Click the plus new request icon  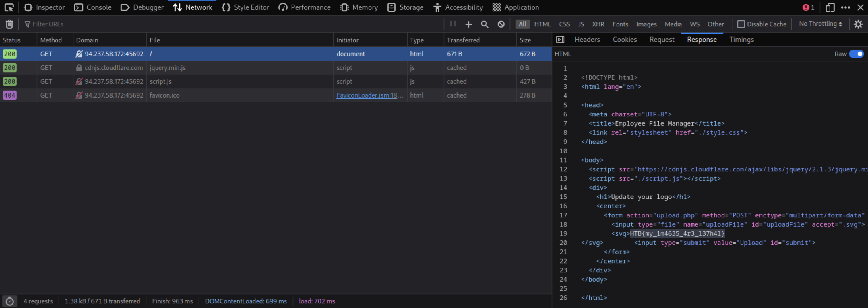click(468, 24)
